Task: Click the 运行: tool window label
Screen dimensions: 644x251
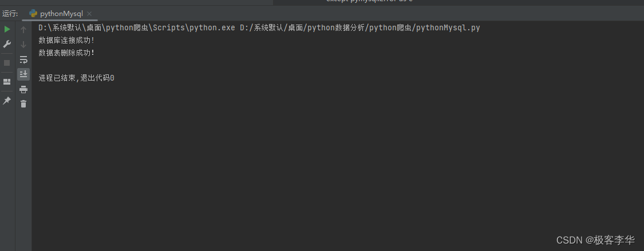Action: point(10,14)
